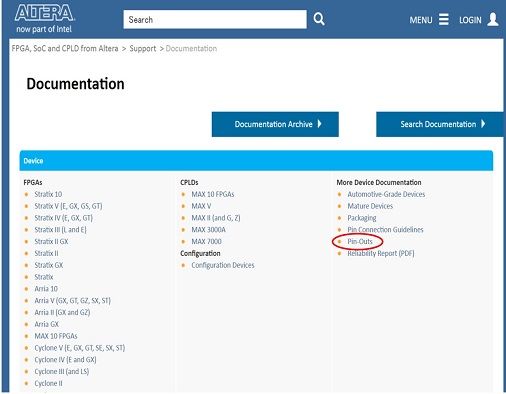Open MAX 10 FPGAs under CPLDs
Screen dimensions: 506x394
[213, 194]
